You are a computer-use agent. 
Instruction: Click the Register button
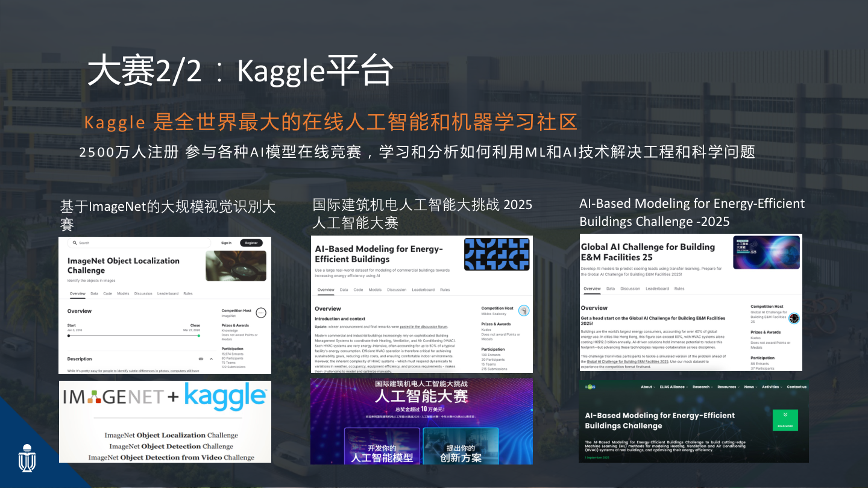[251, 243]
